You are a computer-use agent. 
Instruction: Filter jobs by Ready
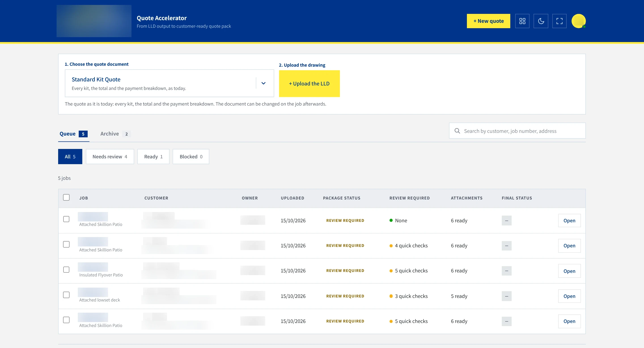153,157
